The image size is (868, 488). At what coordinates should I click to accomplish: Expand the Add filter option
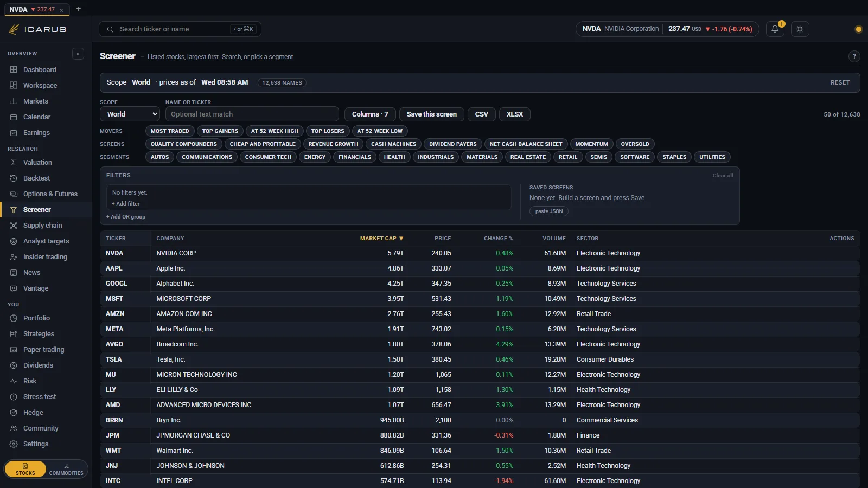[x=126, y=203]
